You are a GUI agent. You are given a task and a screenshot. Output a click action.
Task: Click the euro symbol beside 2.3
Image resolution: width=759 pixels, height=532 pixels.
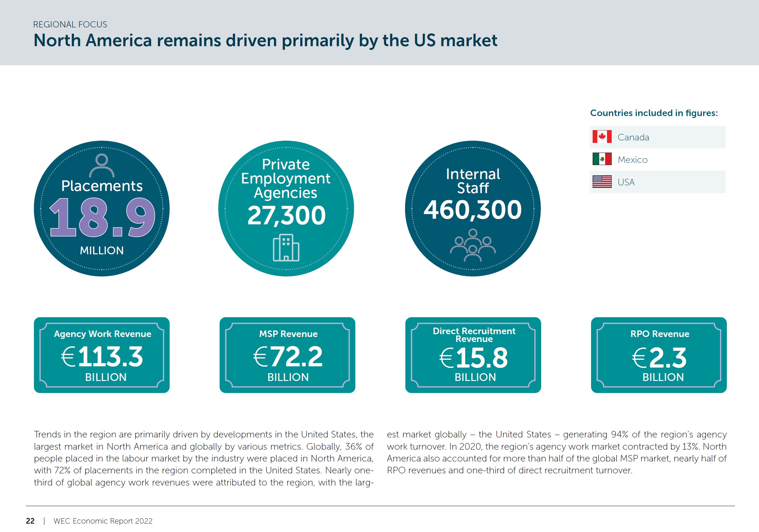[x=639, y=358]
